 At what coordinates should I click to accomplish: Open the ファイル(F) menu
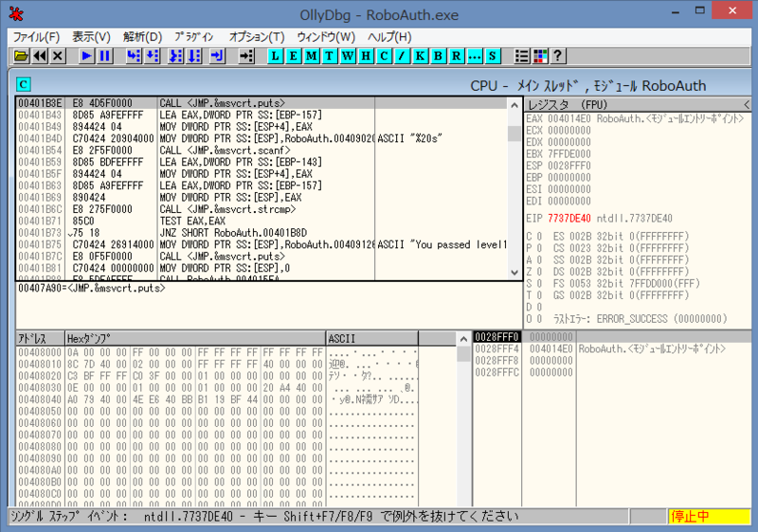click(36, 37)
